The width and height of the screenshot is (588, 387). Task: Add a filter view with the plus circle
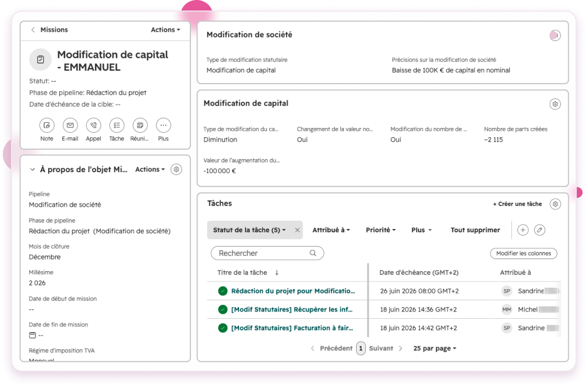tap(523, 230)
